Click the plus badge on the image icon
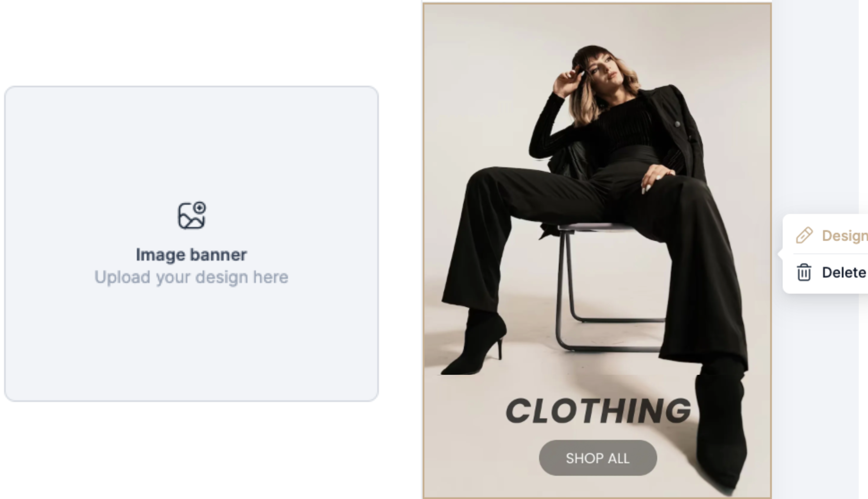The width and height of the screenshot is (868, 499). [x=200, y=208]
